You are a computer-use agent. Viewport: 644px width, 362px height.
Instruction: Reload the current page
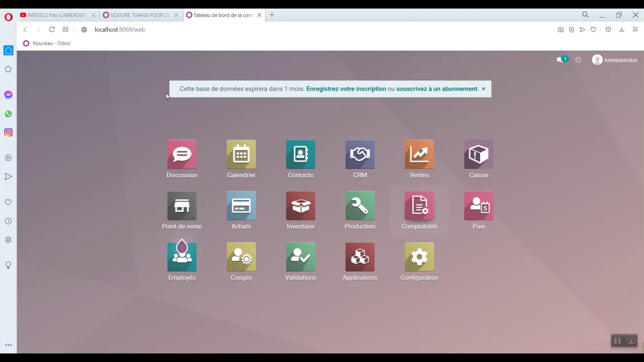pyautogui.click(x=52, y=30)
